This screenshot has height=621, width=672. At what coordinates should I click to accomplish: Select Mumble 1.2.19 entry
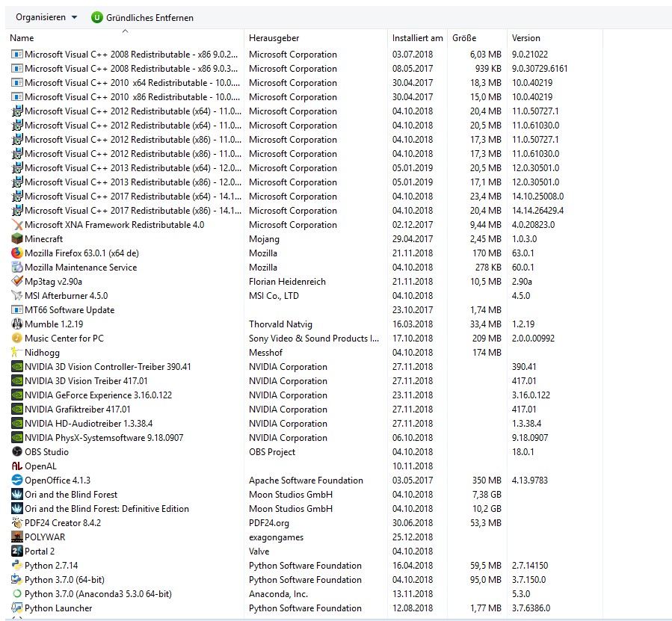coord(54,324)
